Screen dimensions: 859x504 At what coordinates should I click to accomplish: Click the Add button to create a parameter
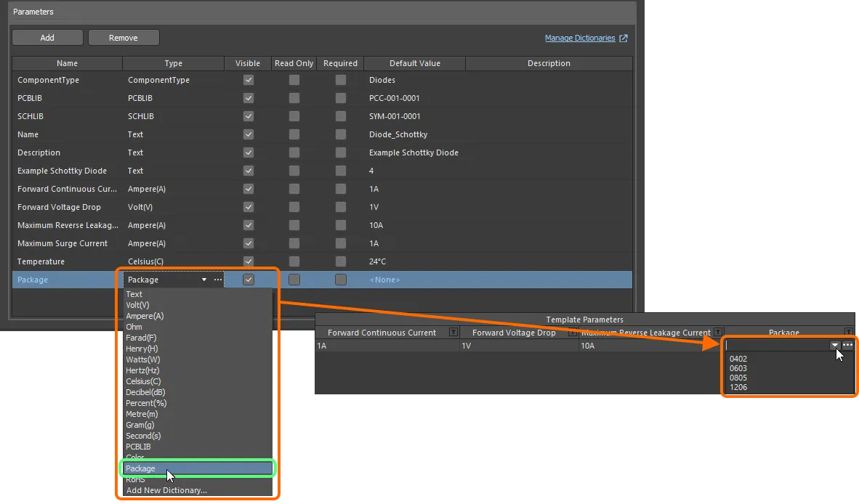click(x=47, y=37)
